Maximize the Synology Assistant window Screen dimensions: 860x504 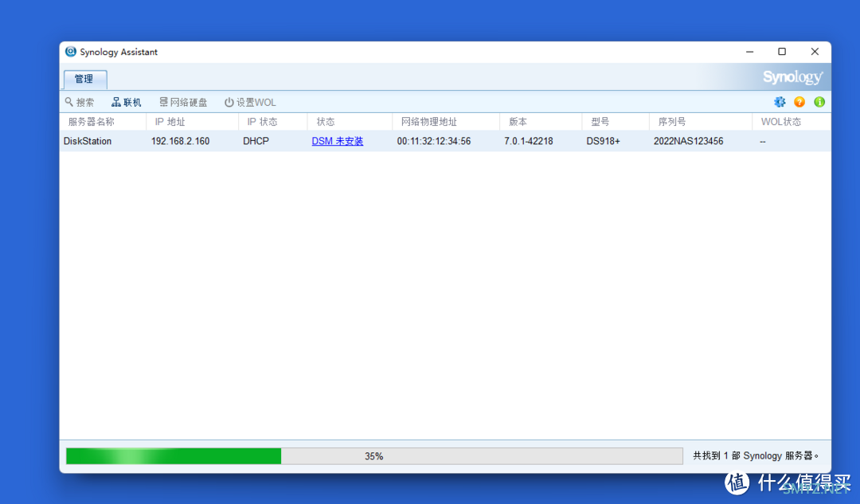(x=782, y=52)
